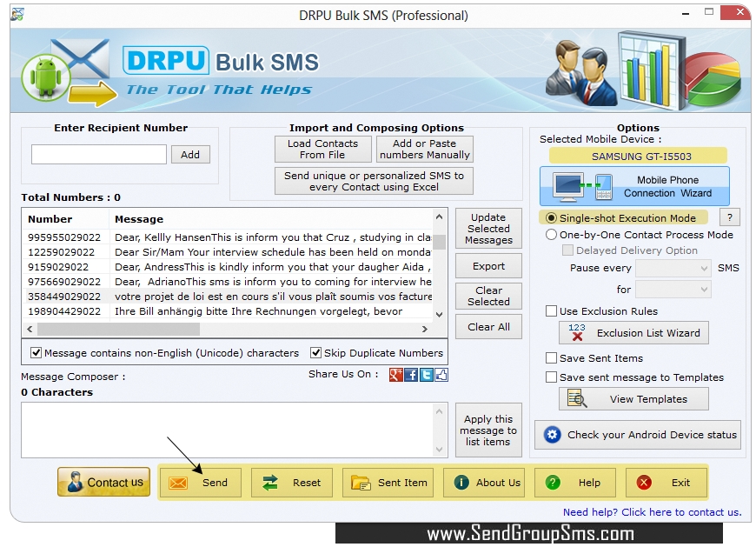Click the message list scroll-down arrow
The height and width of the screenshot is (547, 756).
(439, 315)
